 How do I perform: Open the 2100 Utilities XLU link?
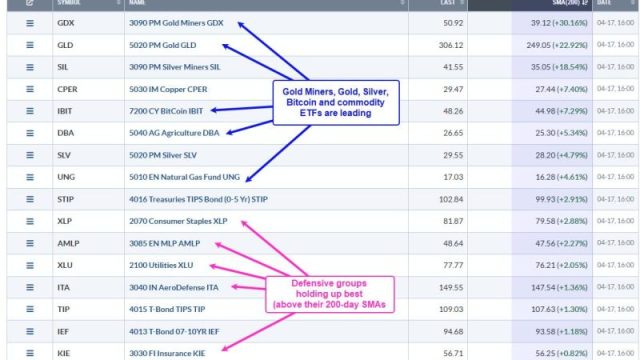coord(161,265)
